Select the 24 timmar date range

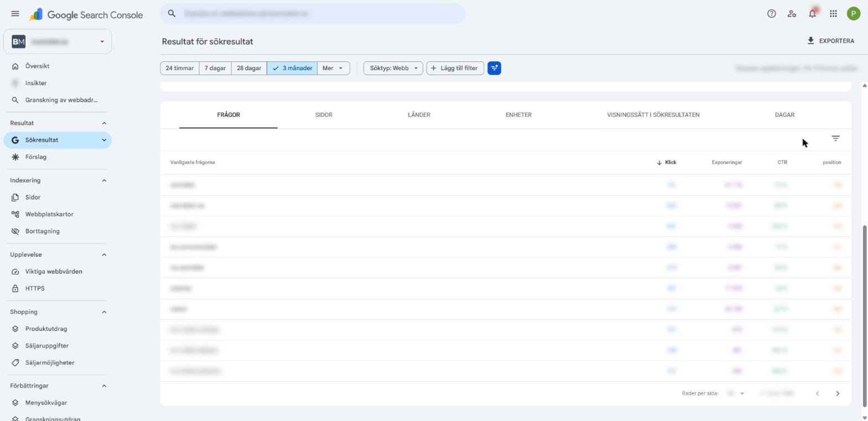(179, 68)
